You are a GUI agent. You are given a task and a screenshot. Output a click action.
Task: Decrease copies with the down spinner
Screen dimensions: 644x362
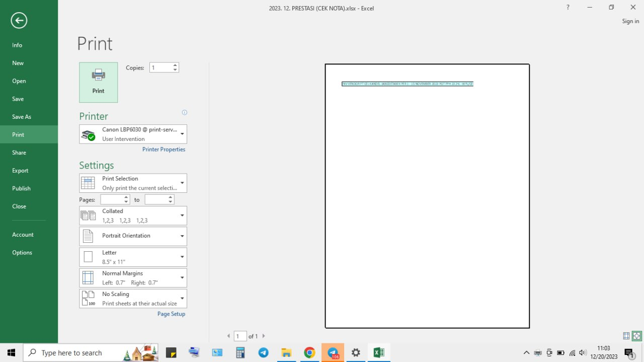[x=175, y=70]
